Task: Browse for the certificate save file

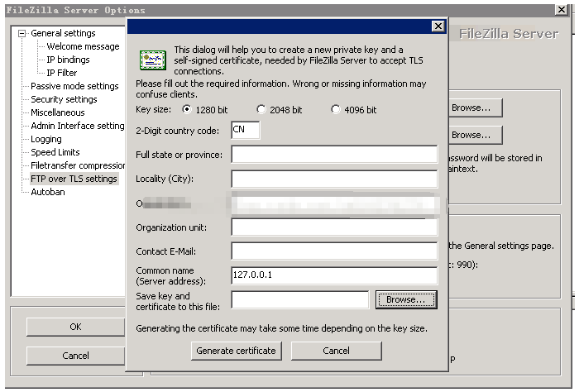Action: coord(405,299)
